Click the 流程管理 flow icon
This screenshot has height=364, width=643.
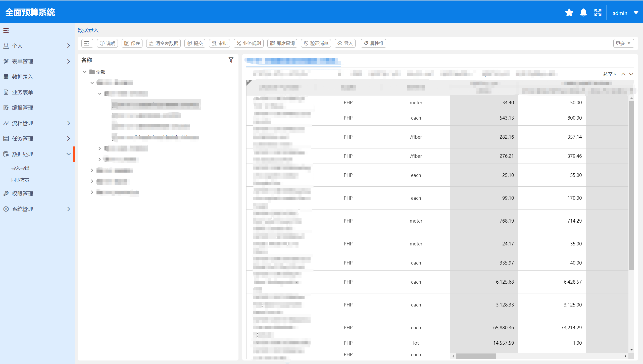(6, 123)
